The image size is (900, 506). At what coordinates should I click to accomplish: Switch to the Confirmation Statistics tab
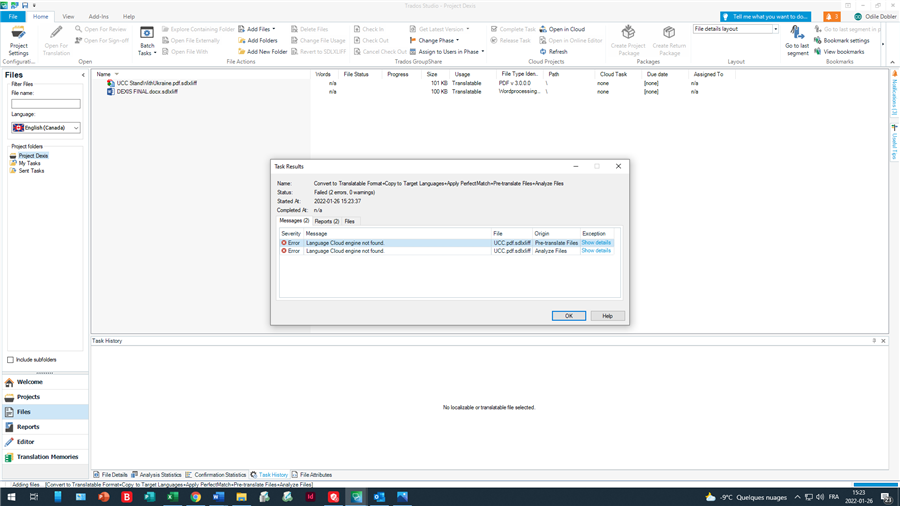tap(216, 475)
